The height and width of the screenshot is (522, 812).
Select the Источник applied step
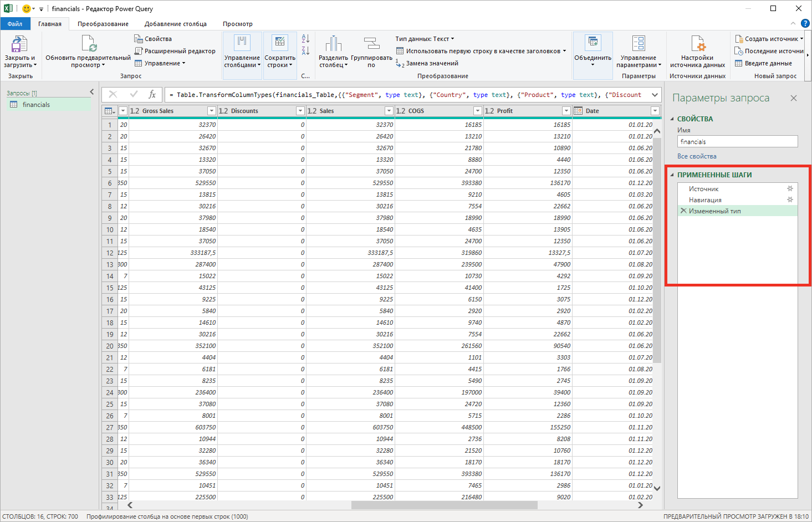point(737,189)
